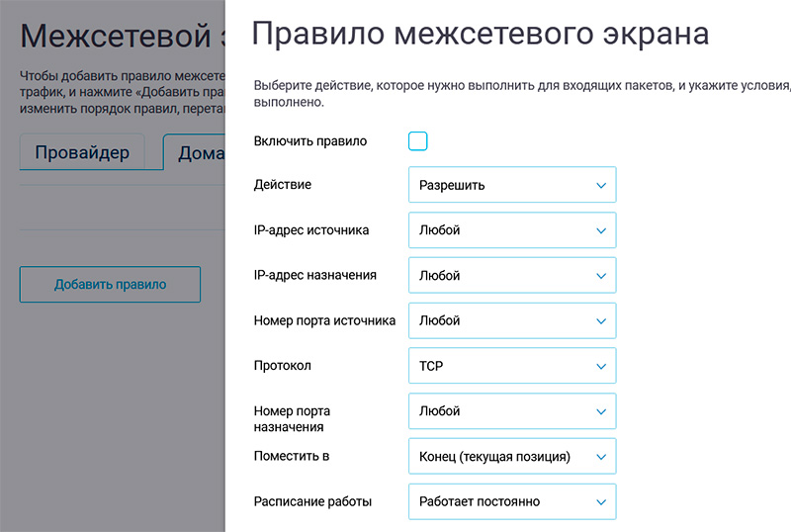
Task: Click the 'Правило межсетевого экрана' dialog heading
Action: click(x=481, y=34)
